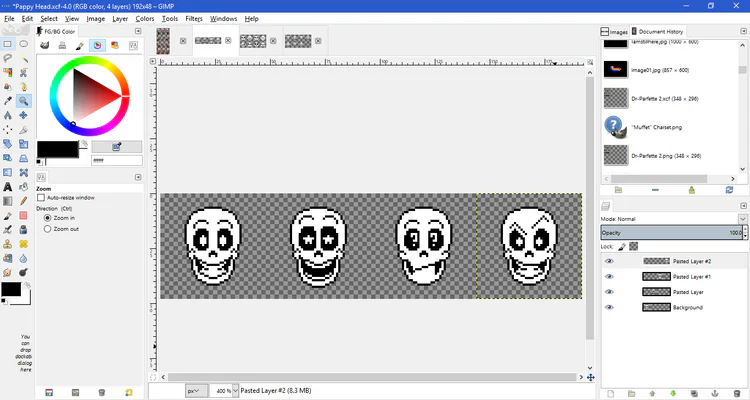
Task: Raise the selected layer one step
Action: point(652,393)
